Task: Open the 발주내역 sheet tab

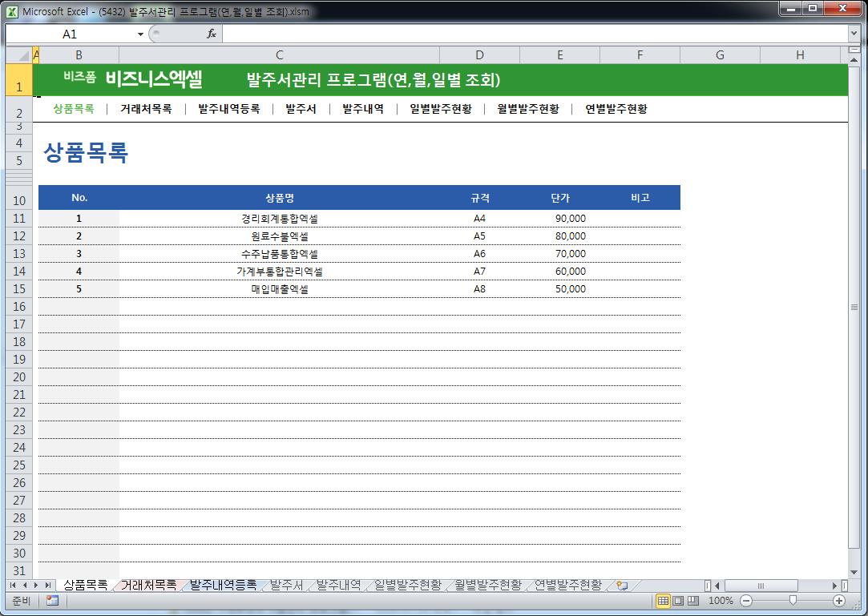Action: [x=338, y=585]
